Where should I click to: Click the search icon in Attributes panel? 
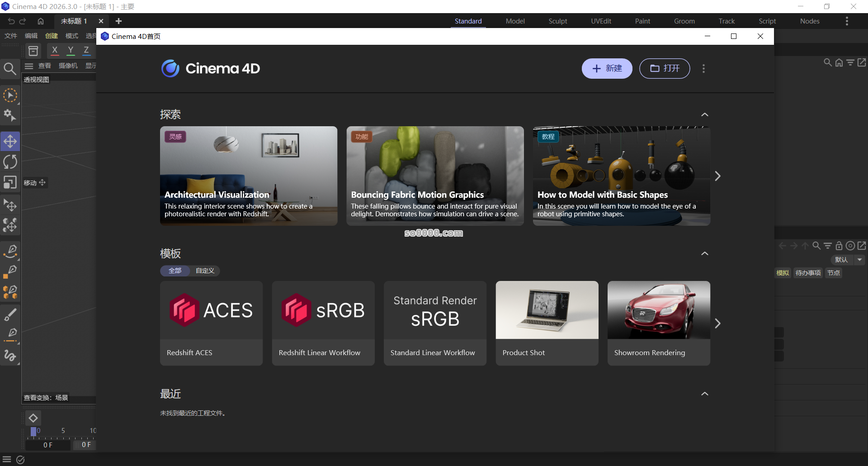tap(816, 246)
